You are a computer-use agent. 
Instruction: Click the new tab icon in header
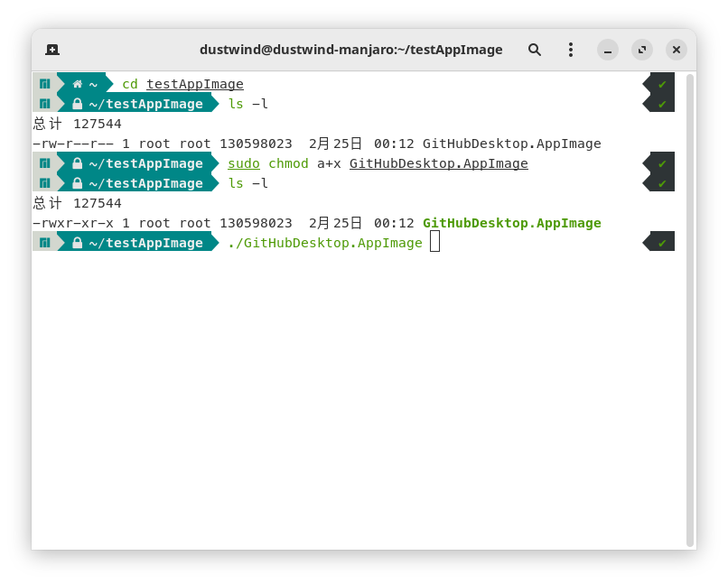pyautogui.click(x=52, y=50)
